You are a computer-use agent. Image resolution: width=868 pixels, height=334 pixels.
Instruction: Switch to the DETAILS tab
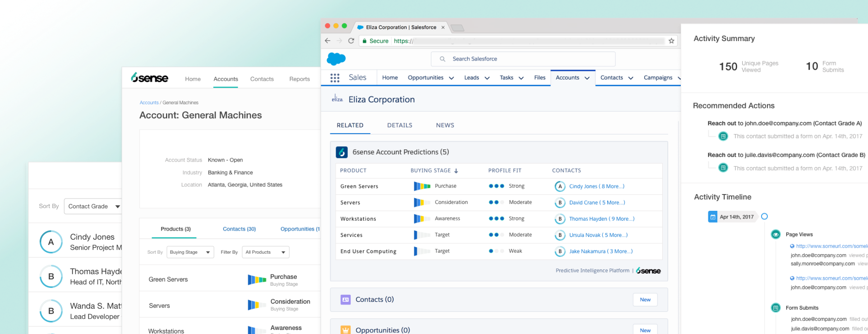(399, 125)
